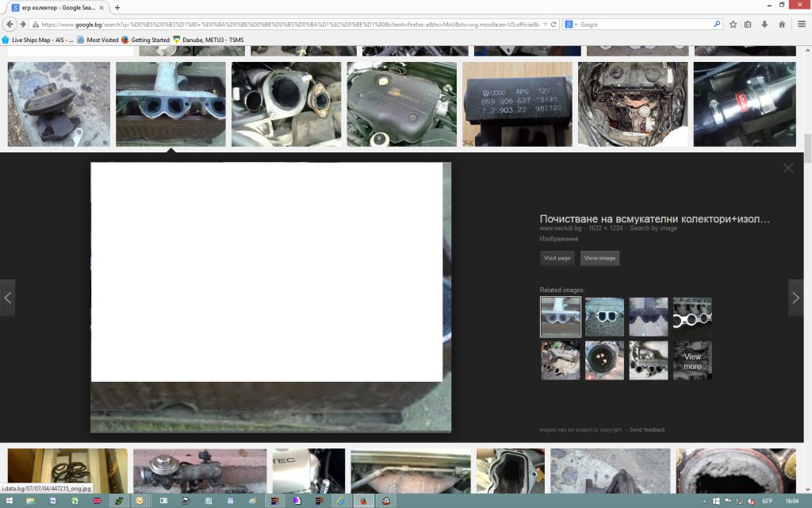The width and height of the screenshot is (812, 508).
Task: Show next image with right chevron
Action: (x=796, y=298)
